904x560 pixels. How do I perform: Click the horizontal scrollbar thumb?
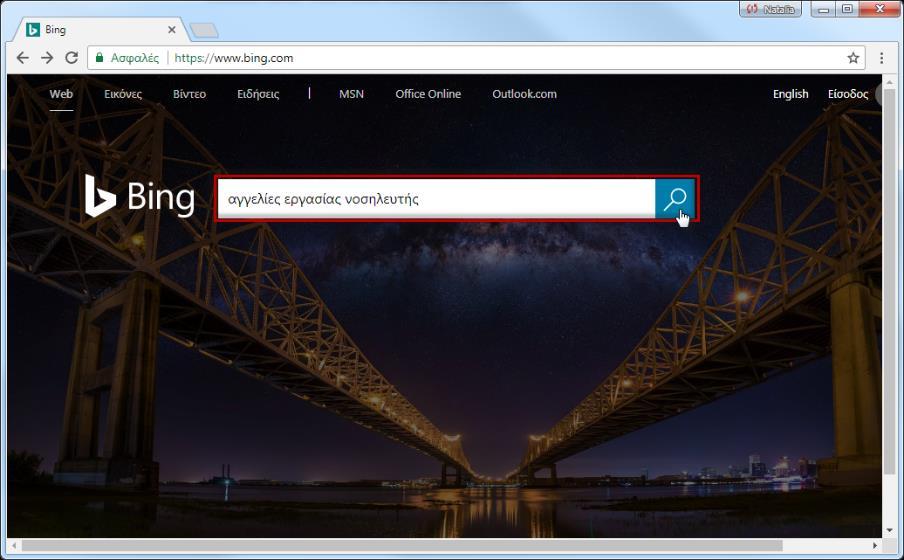point(402,545)
